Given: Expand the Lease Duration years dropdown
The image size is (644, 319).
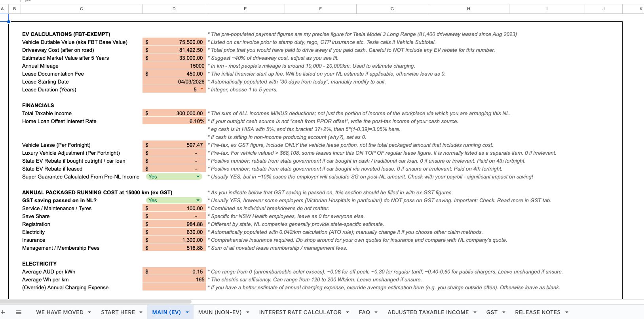Looking at the screenshot, I should click(x=202, y=89).
